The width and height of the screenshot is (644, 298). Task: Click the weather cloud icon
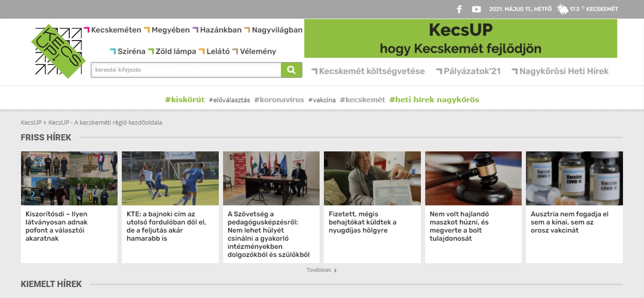[x=562, y=9]
